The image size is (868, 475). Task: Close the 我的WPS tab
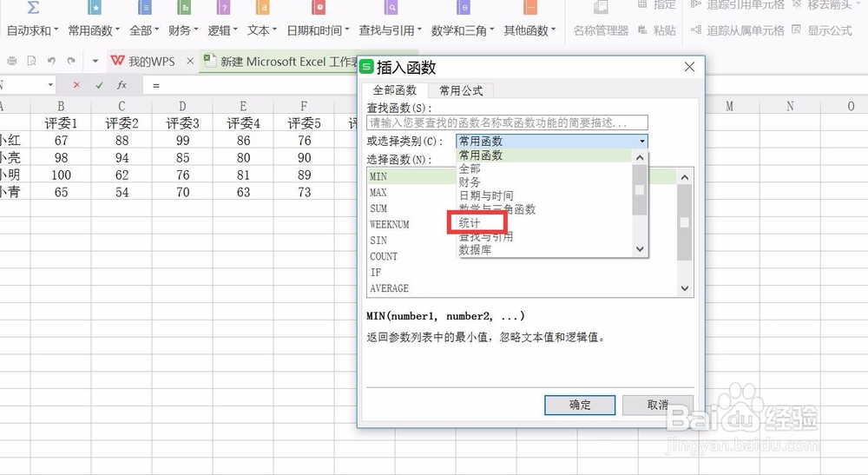coord(190,61)
